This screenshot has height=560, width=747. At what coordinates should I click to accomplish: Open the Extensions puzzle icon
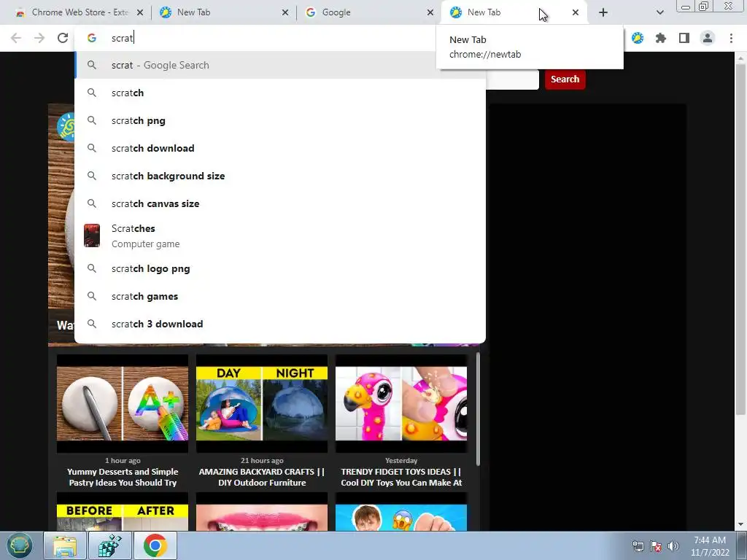pyautogui.click(x=661, y=38)
